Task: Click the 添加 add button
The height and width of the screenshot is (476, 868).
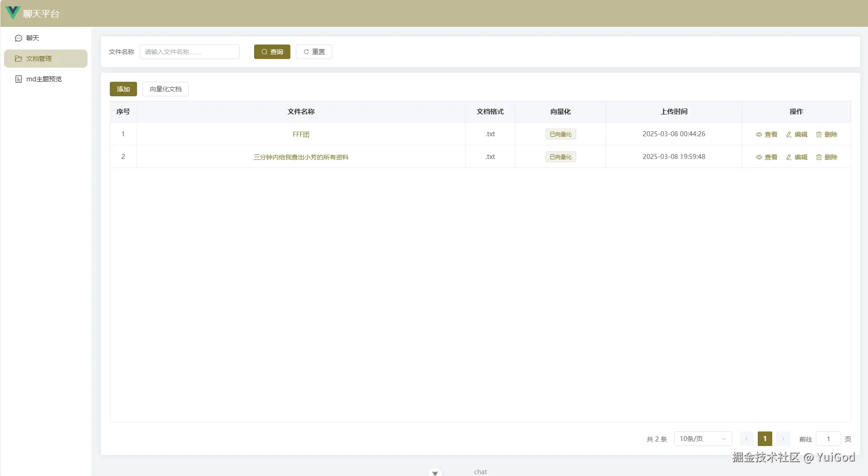Action: [123, 89]
